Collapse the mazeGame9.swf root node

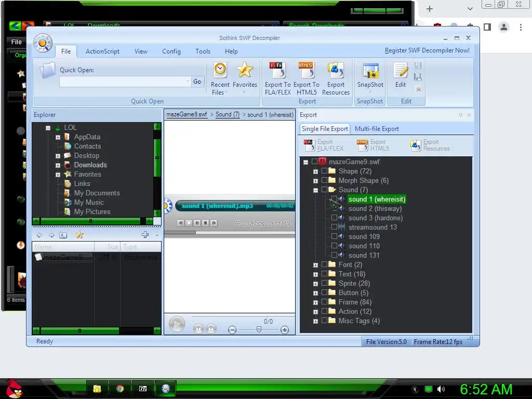[x=305, y=162]
